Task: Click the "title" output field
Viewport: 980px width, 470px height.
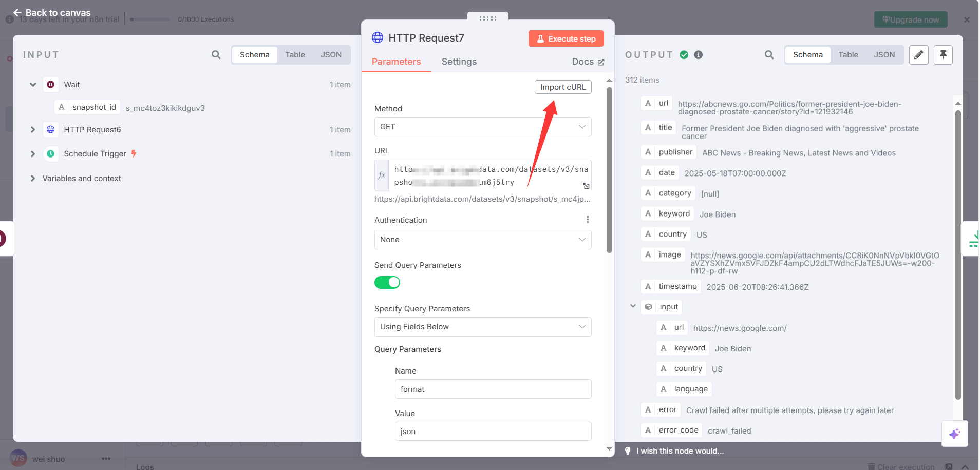Action: click(659, 128)
